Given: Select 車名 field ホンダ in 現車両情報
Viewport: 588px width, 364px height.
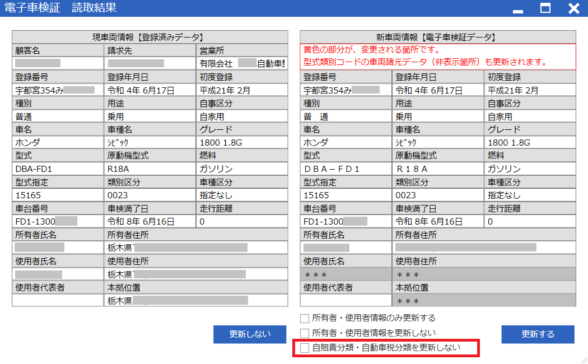Looking at the screenshot, I should tap(58, 142).
